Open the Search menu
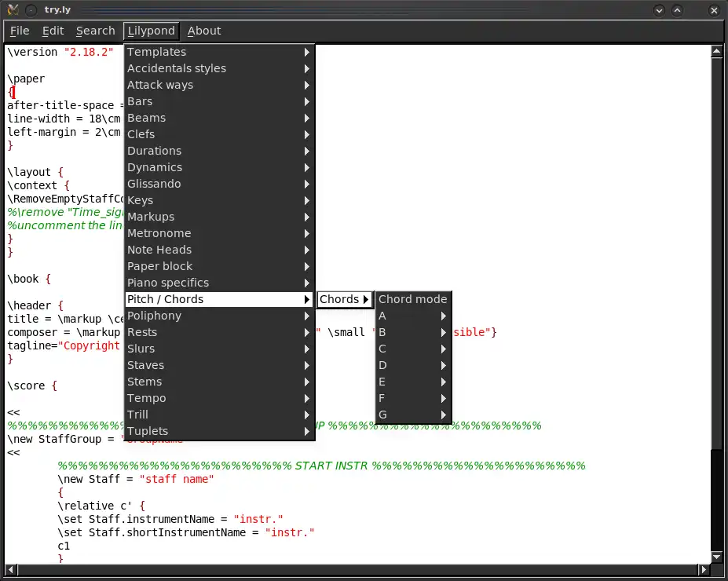 (x=95, y=31)
